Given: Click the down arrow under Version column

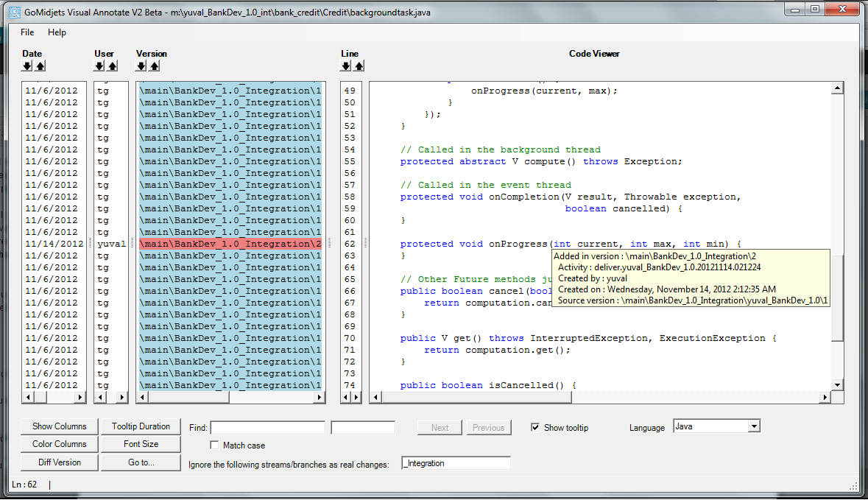Looking at the screenshot, I should 141,66.
